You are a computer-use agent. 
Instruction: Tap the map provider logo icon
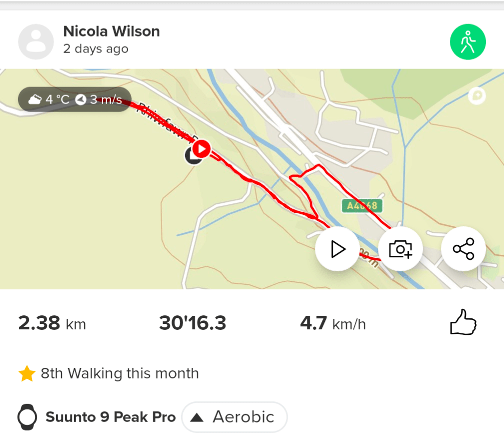click(477, 96)
